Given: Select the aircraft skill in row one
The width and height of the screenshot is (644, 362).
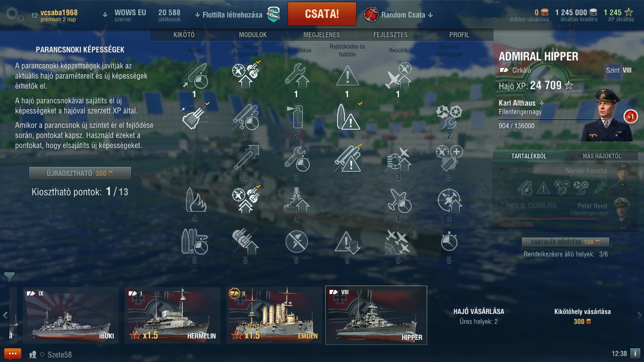Looking at the screenshot, I should [x=398, y=76].
